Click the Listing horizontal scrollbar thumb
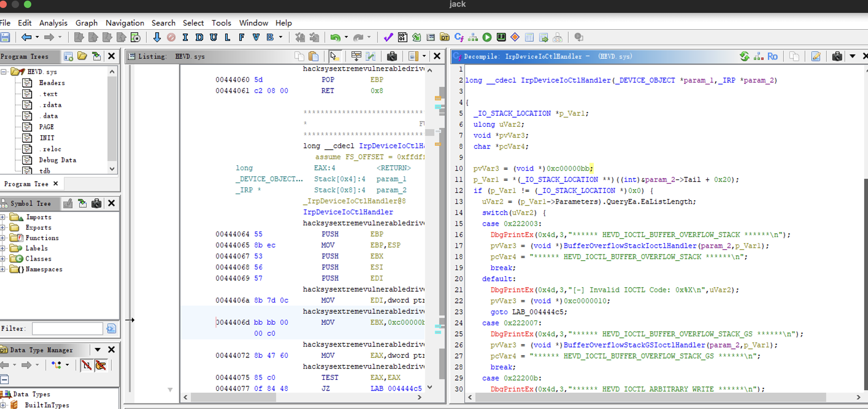 233,398
